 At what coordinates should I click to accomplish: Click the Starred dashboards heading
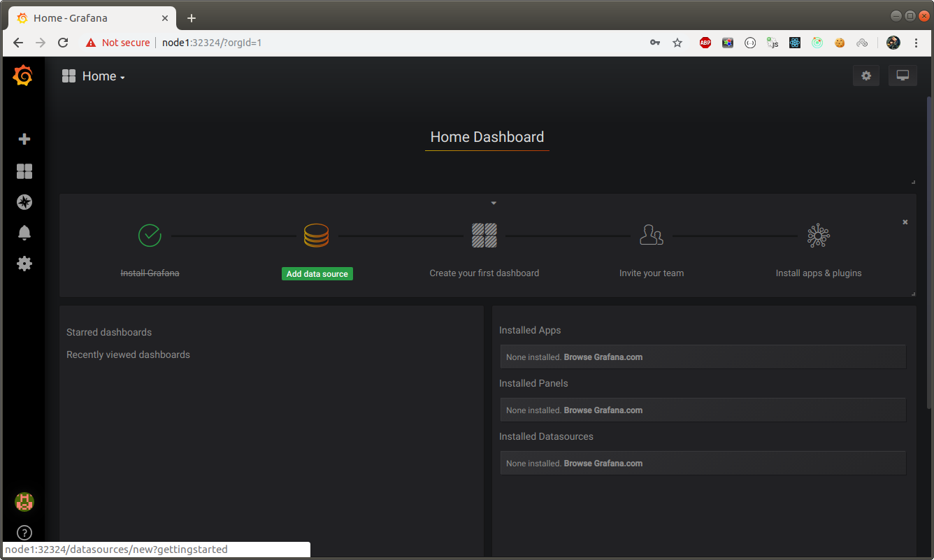(x=109, y=332)
